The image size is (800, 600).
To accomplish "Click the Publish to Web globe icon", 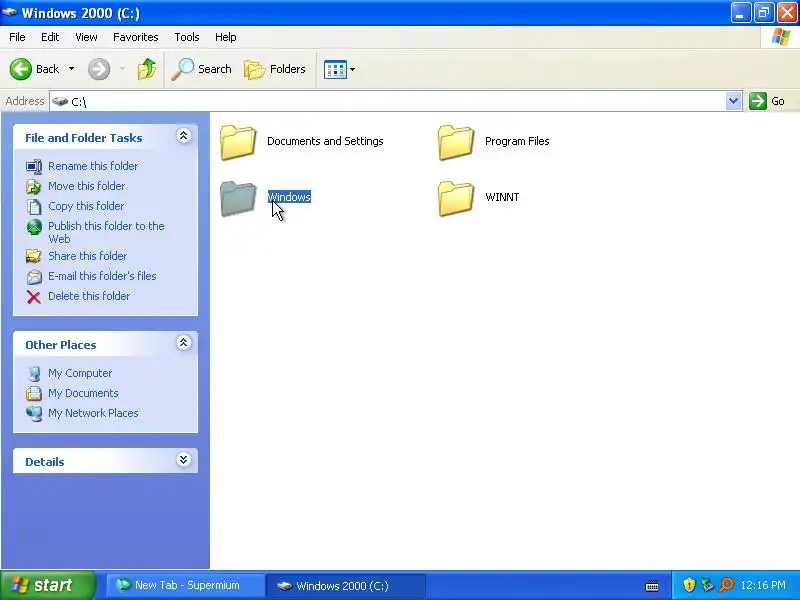I will [x=34, y=227].
